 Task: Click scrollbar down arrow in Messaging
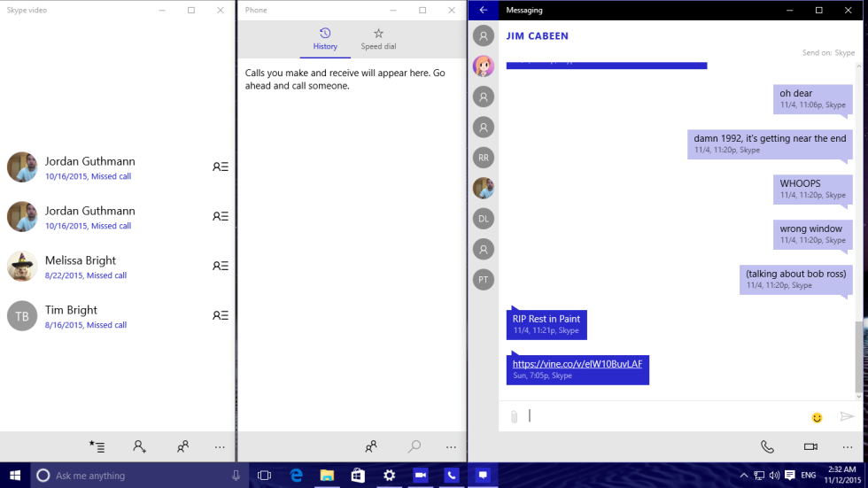click(x=858, y=396)
